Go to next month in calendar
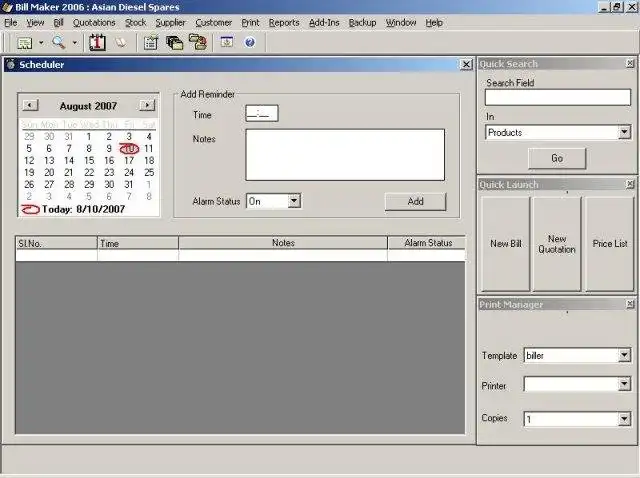This screenshot has height=478, width=640. 147,105
